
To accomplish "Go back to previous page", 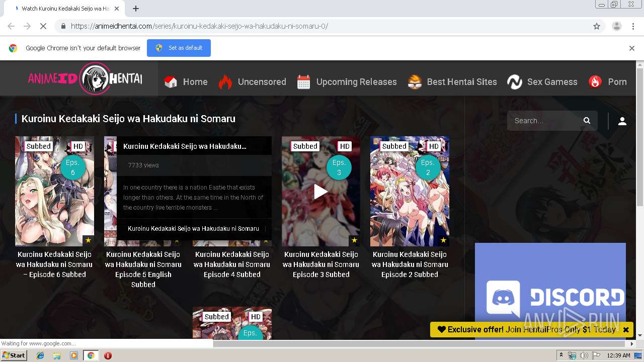I will pos(11,26).
